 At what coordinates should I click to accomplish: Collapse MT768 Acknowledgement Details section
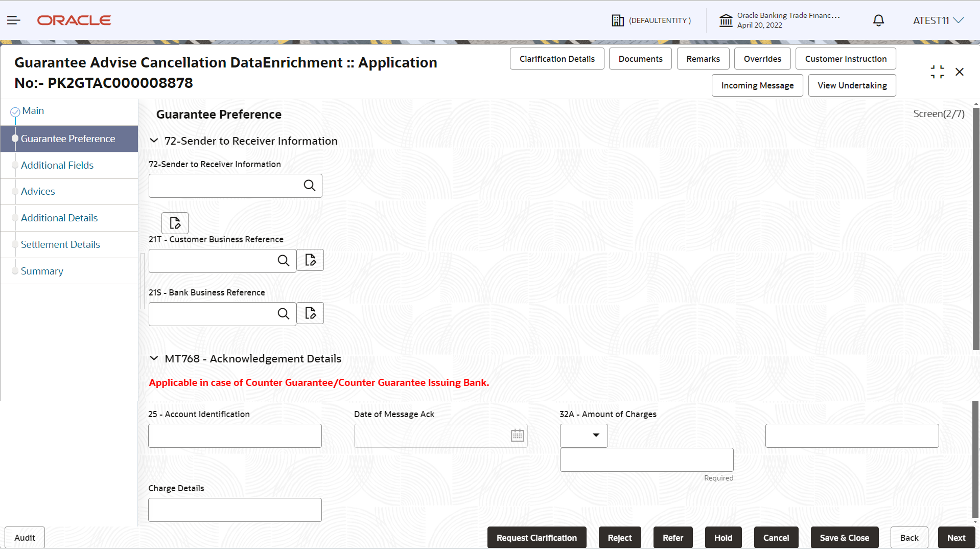(x=154, y=358)
